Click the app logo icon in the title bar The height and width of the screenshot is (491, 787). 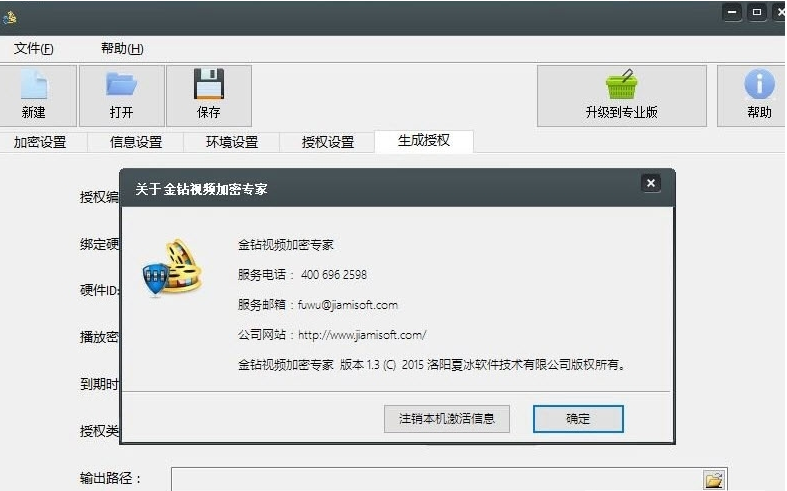(10, 18)
